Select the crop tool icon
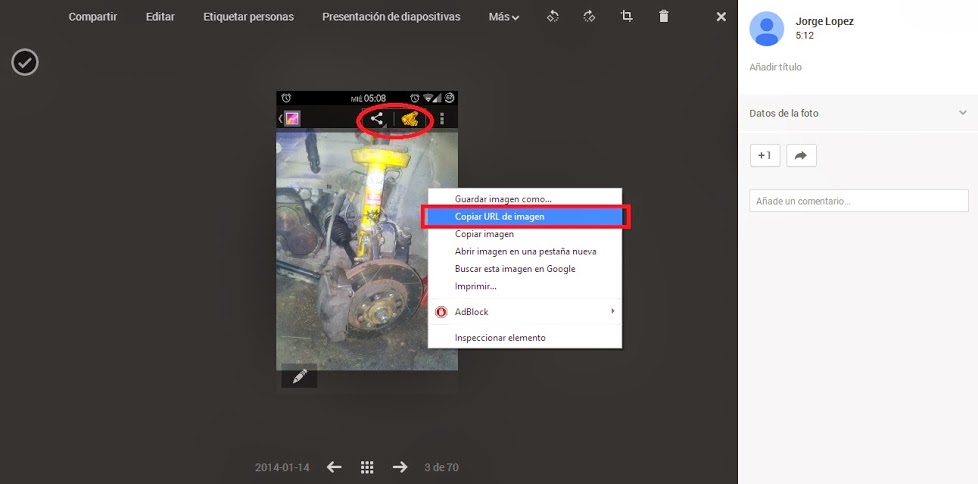The height and width of the screenshot is (484, 978). (627, 17)
